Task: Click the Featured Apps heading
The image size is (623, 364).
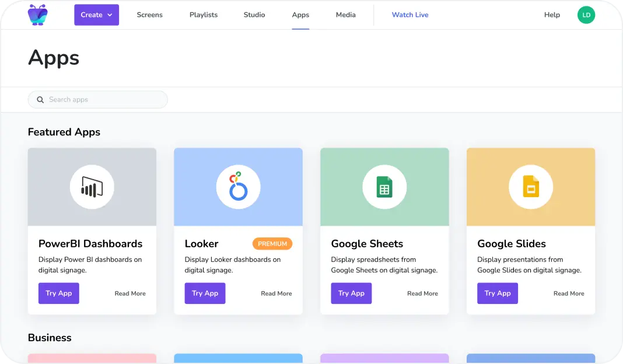Action: [64, 132]
